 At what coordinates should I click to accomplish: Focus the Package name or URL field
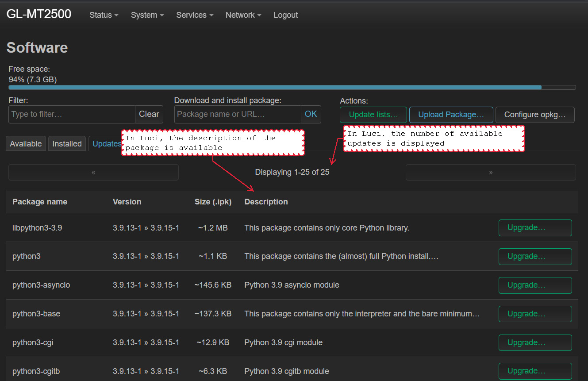[x=238, y=114]
